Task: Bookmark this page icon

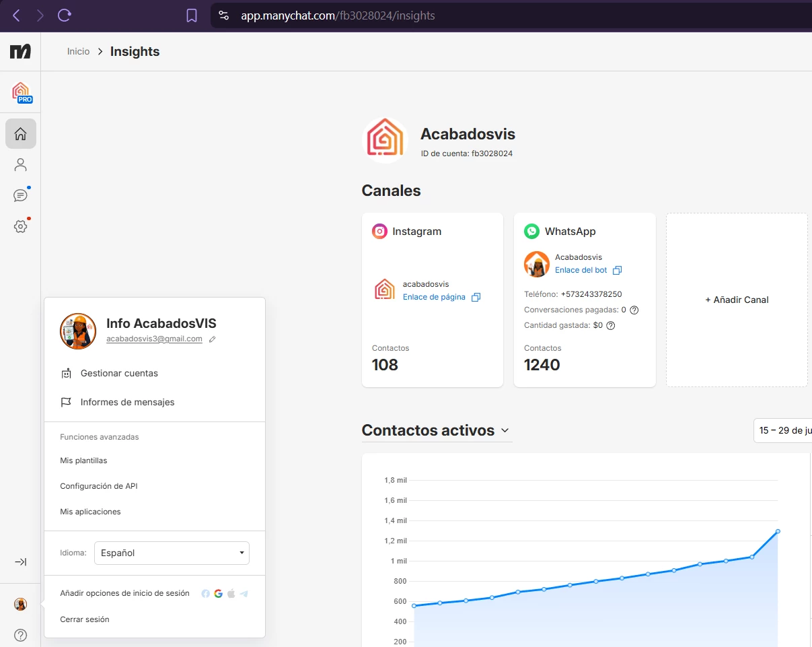Action: pyautogui.click(x=192, y=15)
